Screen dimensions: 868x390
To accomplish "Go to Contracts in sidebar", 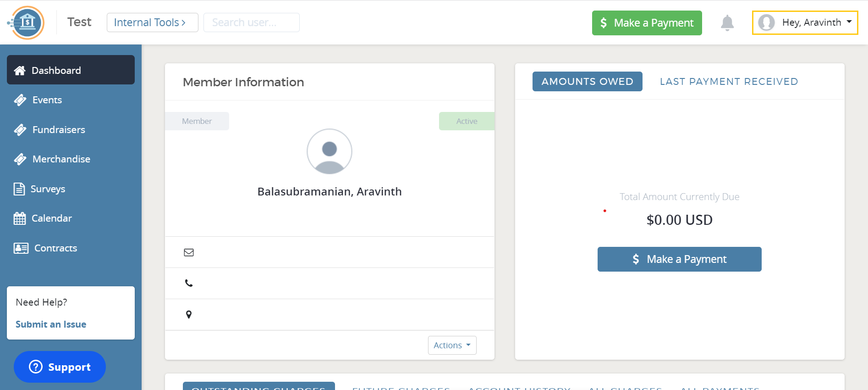I will click(x=55, y=248).
